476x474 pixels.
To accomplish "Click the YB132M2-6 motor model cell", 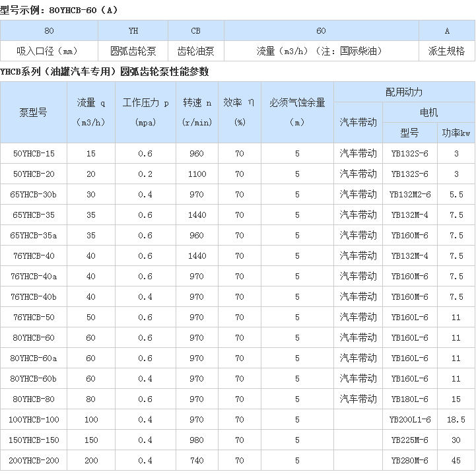I will pos(410,194).
